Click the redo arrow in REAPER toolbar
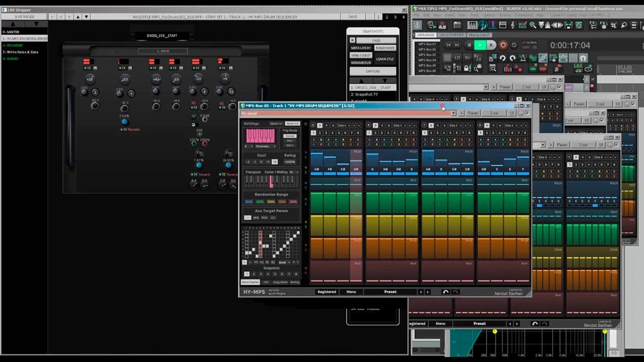This screenshot has width=644, height=362. coord(513,58)
